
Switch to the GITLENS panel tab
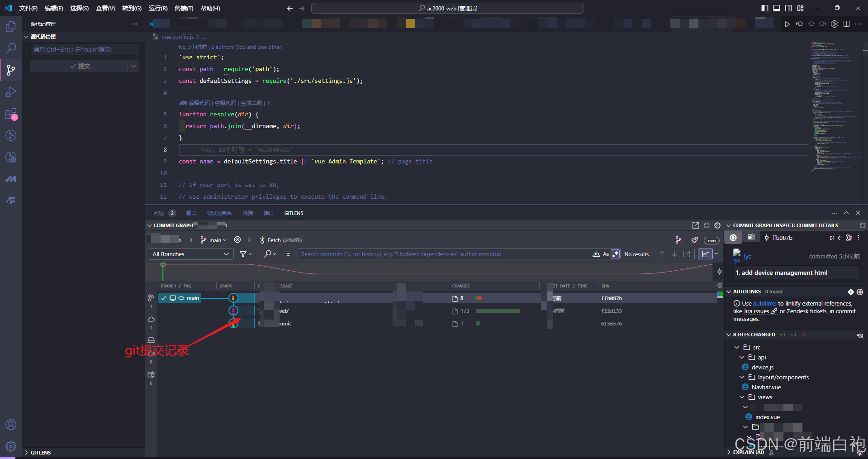pos(294,213)
